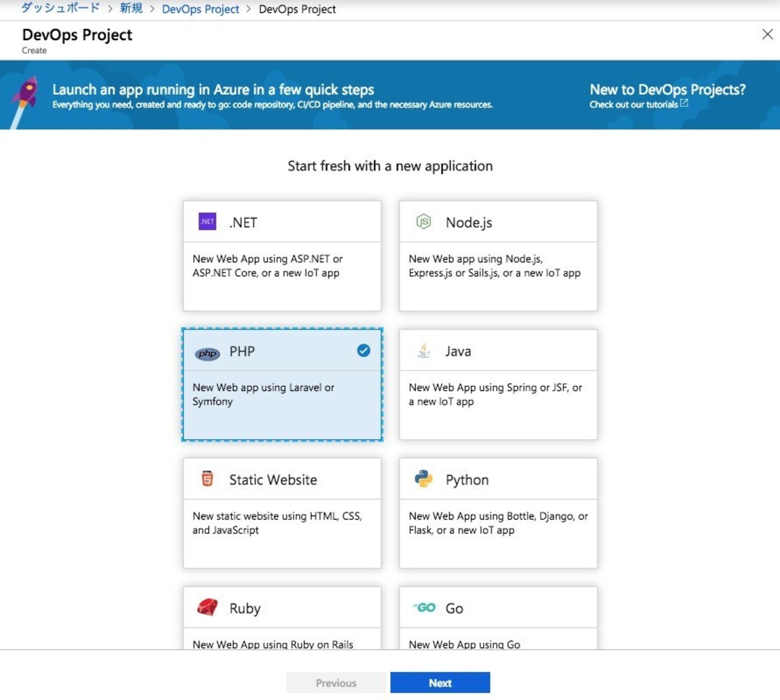Click the chevron after the ダッシュボード breadcrumb
The width and height of the screenshot is (780, 700).
pyautogui.click(x=110, y=9)
